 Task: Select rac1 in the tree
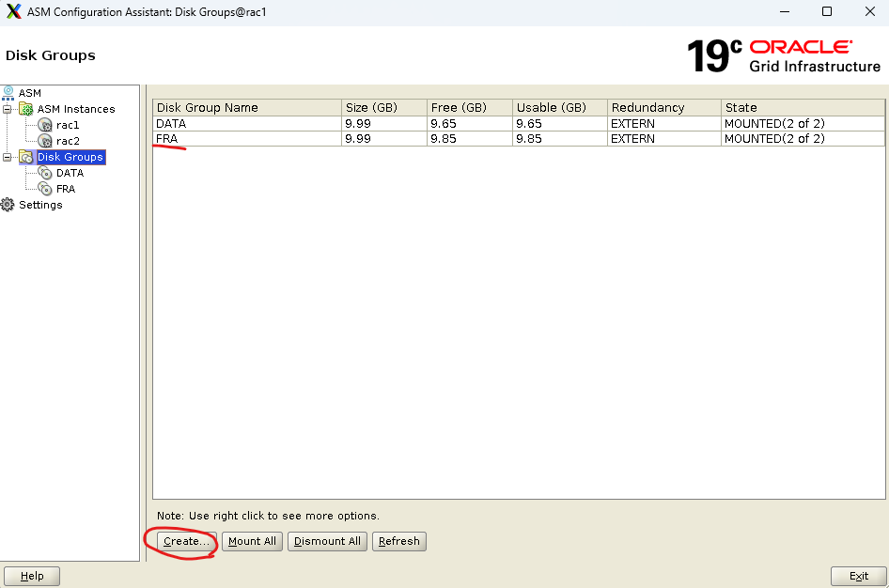(x=68, y=125)
